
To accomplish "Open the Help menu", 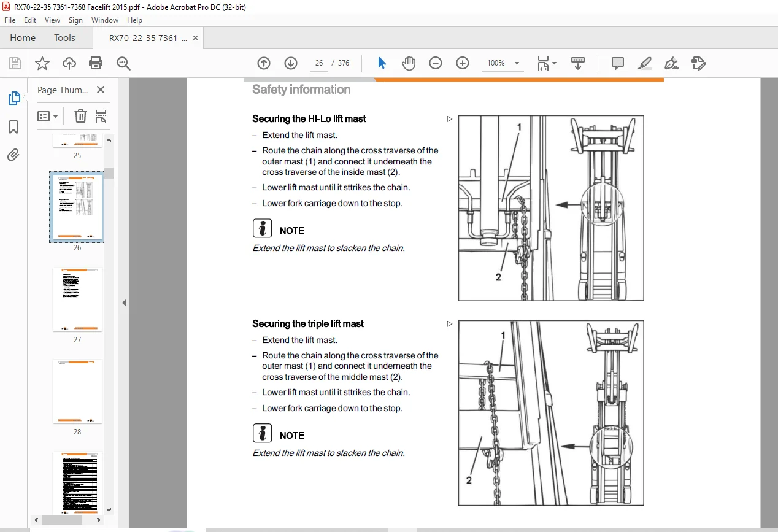I will 134,20.
